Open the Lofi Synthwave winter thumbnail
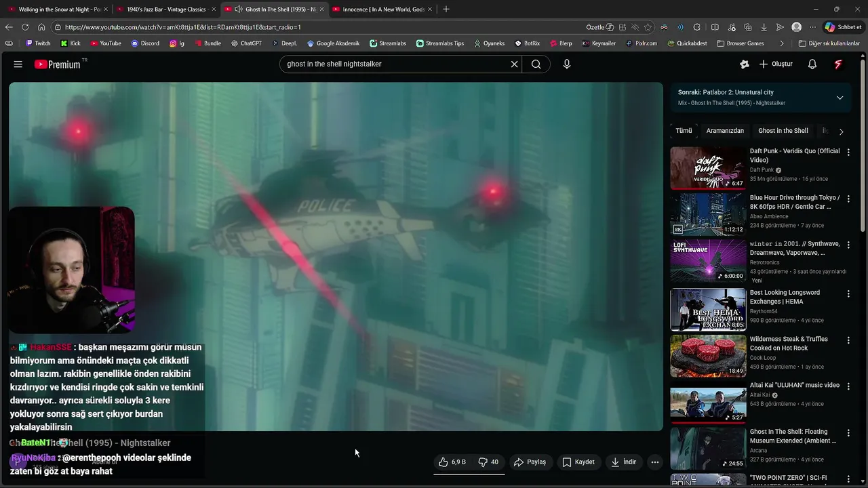This screenshot has height=488, width=868. 708,261
